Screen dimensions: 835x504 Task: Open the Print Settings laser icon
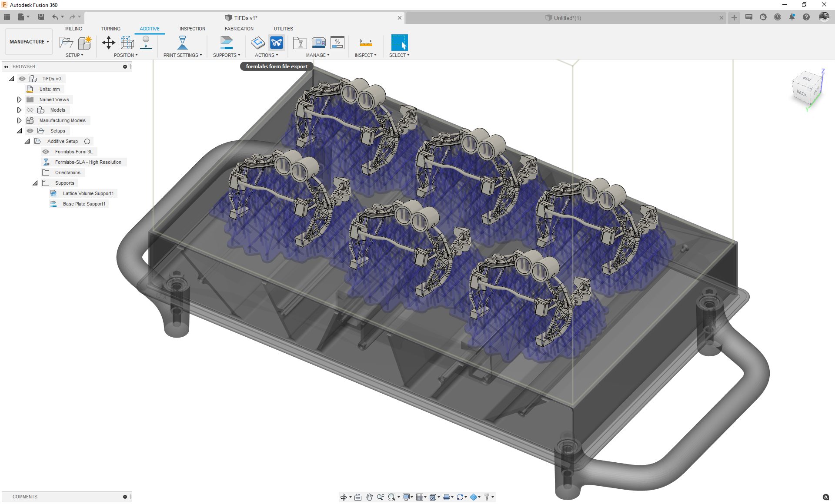182,43
